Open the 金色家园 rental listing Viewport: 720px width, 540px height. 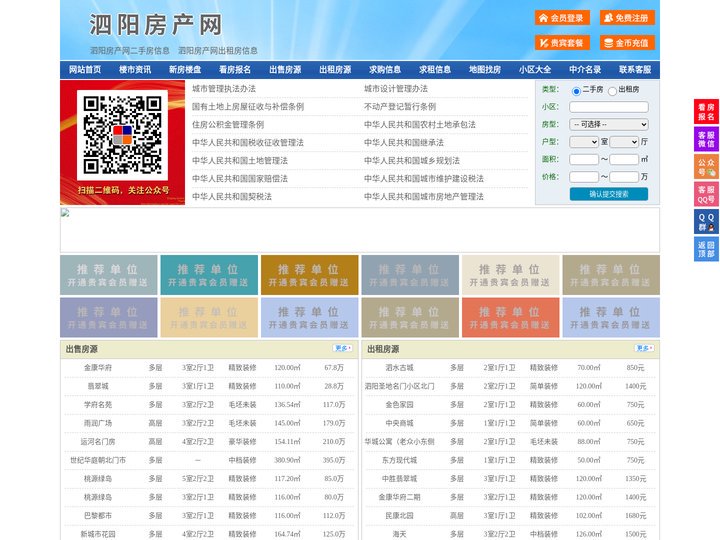399,405
